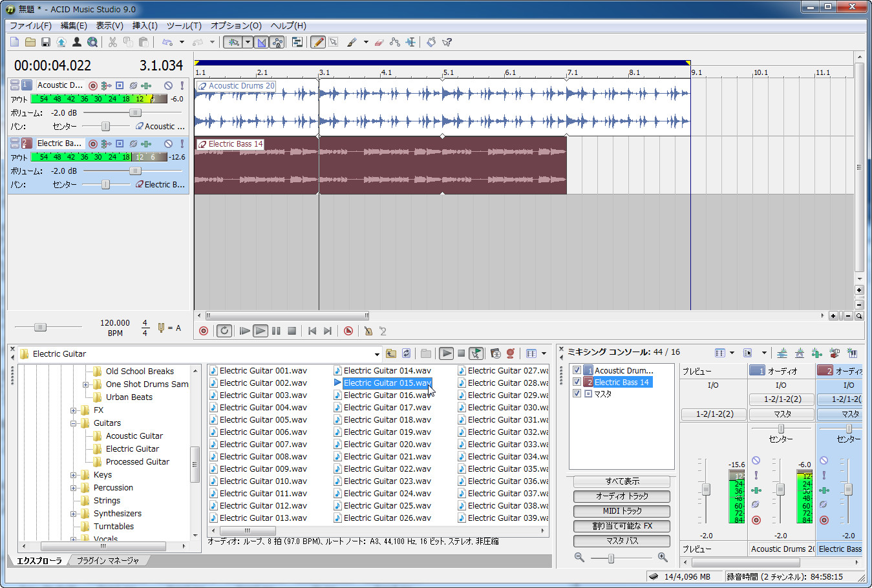This screenshot has height=588, width=872.
Task: Click the What's This help icon
Action: 447,42
